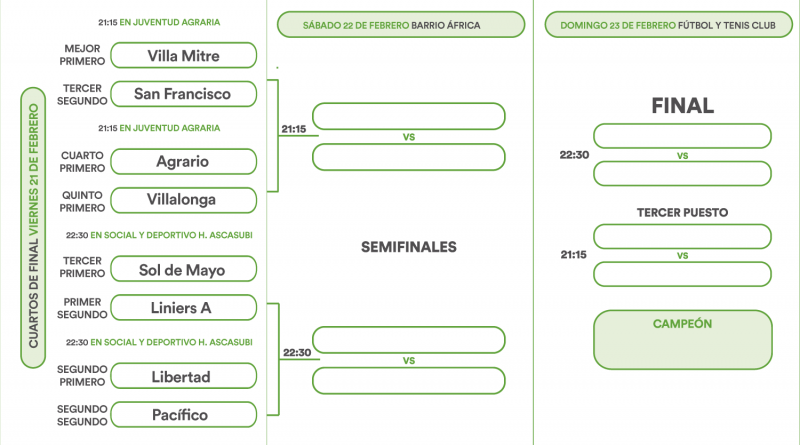This screenshot has height=445, width=800.
Task: Click the Sábado 22 de Febrero header
Action: 400,24
